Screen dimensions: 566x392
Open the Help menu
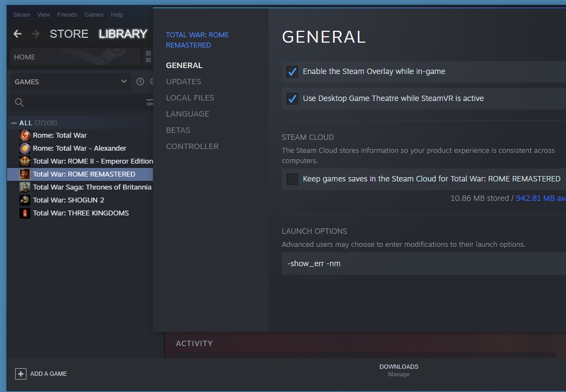tap(117, 15)
